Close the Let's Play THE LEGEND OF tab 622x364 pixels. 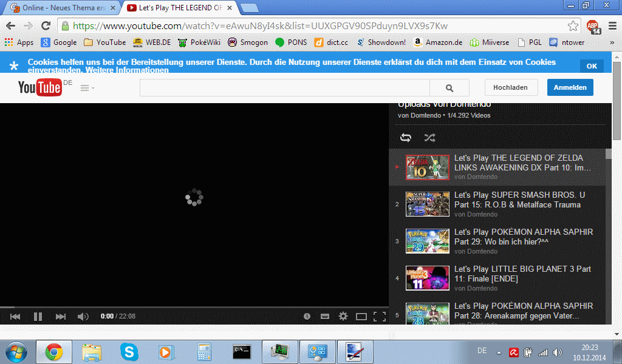pyautogui.click(x=230, y=7)
